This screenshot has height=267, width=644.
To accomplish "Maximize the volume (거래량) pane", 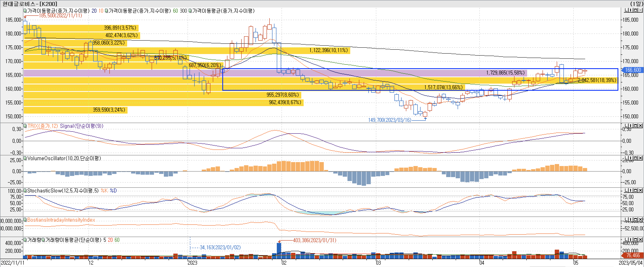I will (x=636, y=240).
